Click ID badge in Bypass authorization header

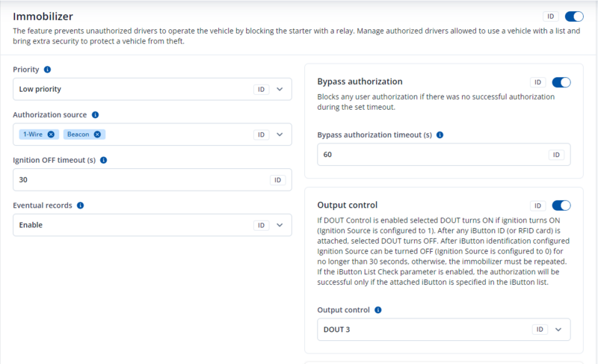coord(537,82)
